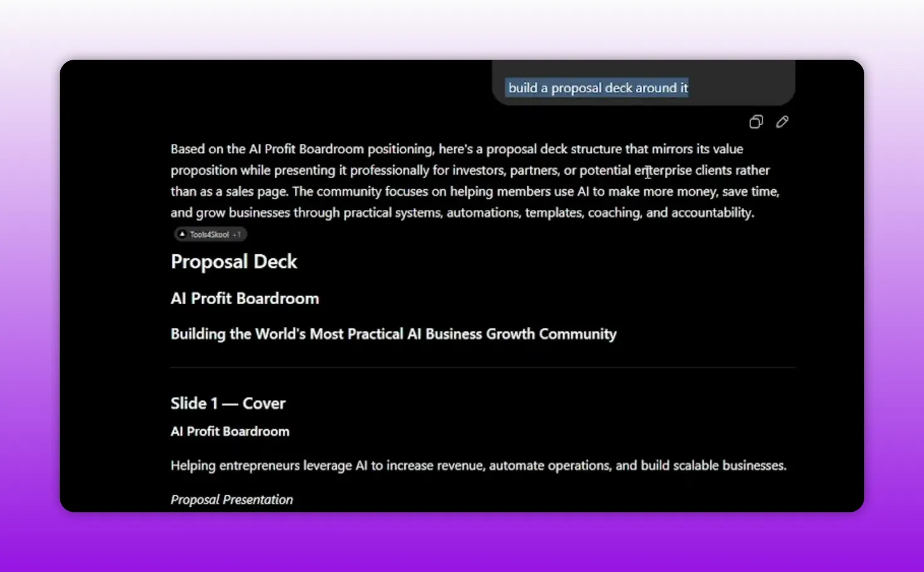The width and height of the screenshot is (924, 572).
Task: Click the "Slide 1 — Cover" heading
Action: pyautogui.click(x=228, y=404)
